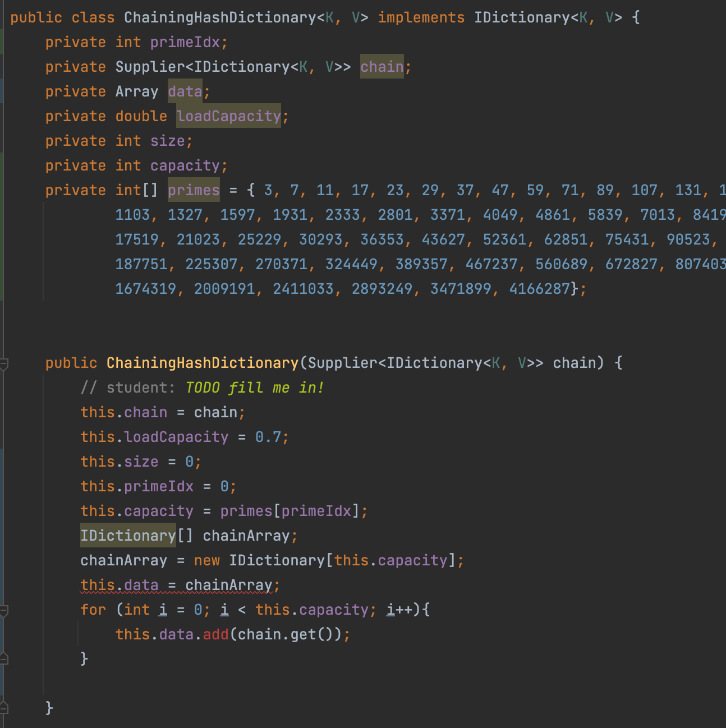Click the ChainingHashDictionary class name in declaration
This screenshot has width=726, height=728.
coord(220,17)
